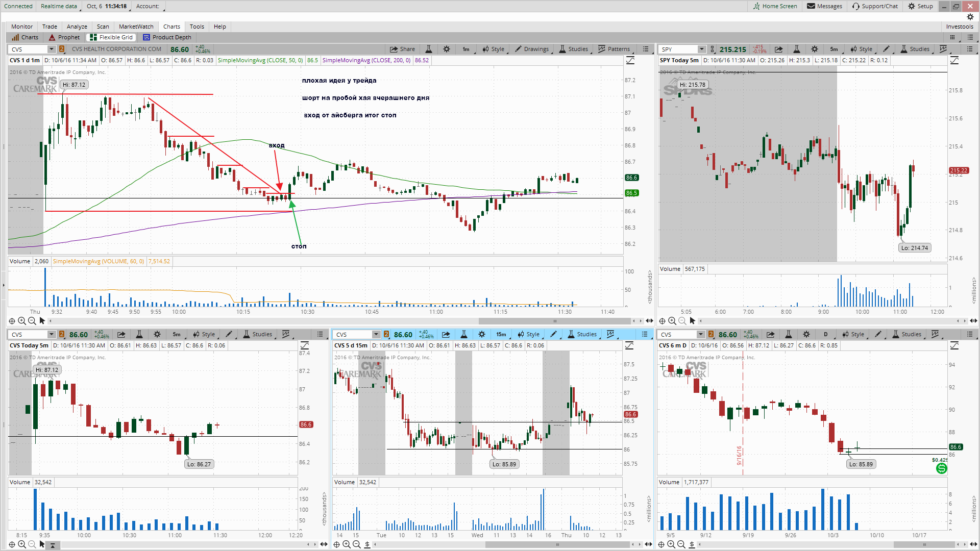This screenshot has width=980, height=551.
Task: Open the Analyze main tab
Action: coord(77,27)
